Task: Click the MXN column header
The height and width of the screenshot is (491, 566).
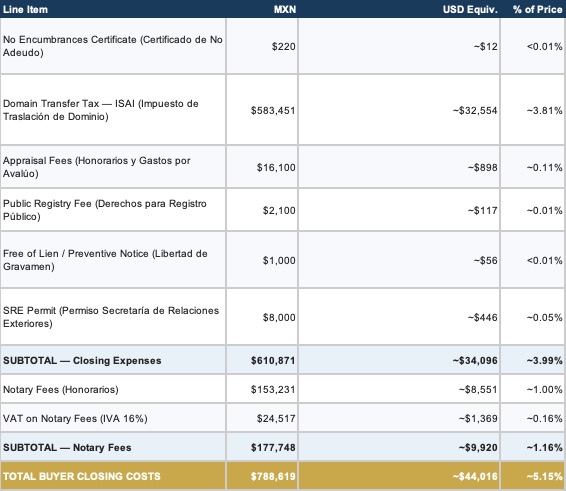Action: click(285, 9)
